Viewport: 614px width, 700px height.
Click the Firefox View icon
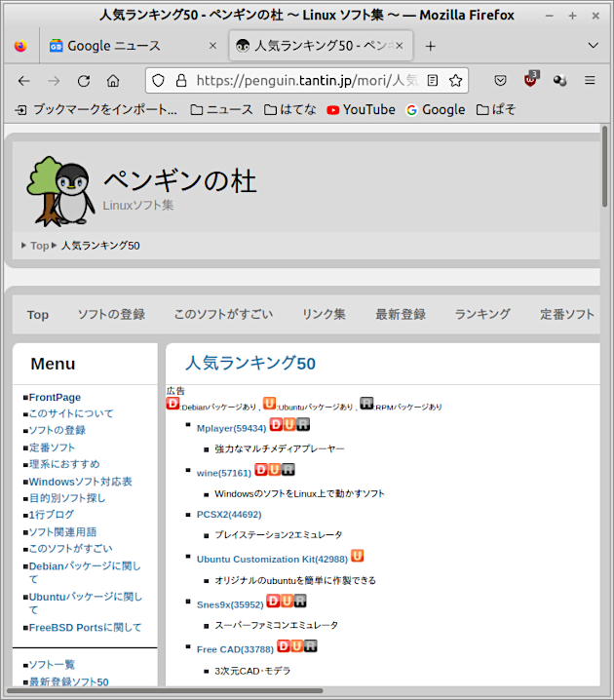[20, 46]
